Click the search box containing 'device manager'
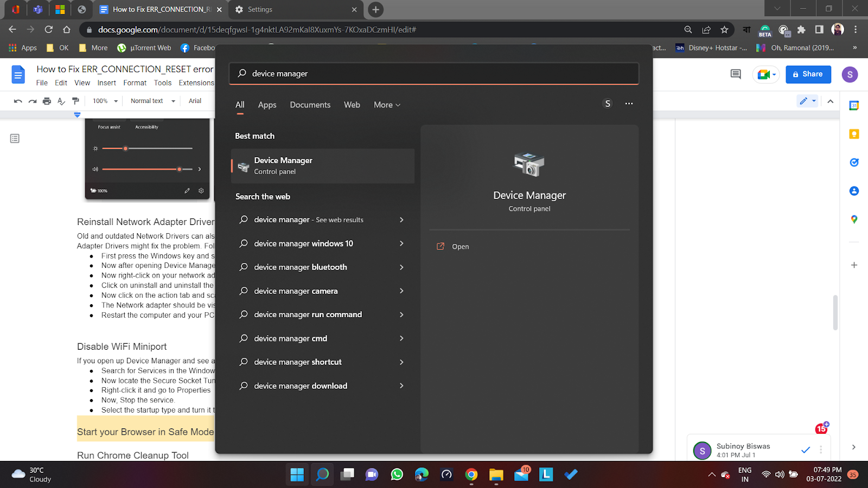 [x=434, y=74]
